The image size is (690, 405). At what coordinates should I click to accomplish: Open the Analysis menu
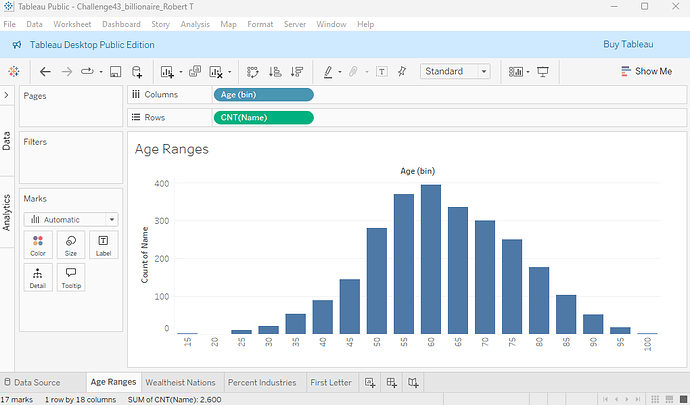195,23
